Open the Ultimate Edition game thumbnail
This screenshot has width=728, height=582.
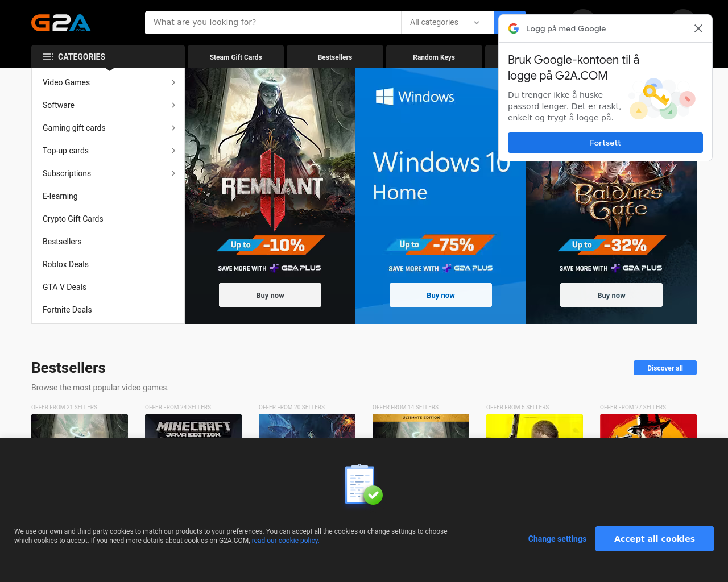(x=421, y=426)
